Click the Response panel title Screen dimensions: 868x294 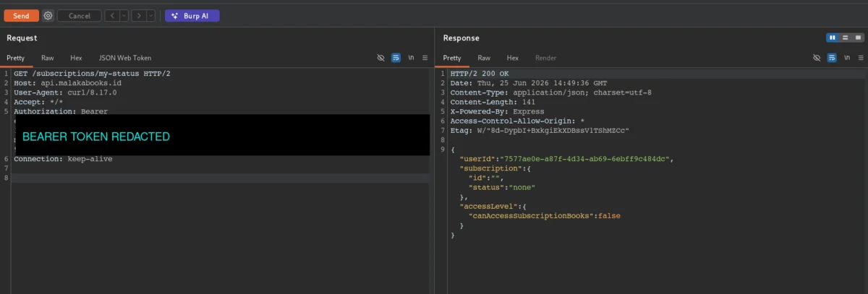tap(461, 38)
